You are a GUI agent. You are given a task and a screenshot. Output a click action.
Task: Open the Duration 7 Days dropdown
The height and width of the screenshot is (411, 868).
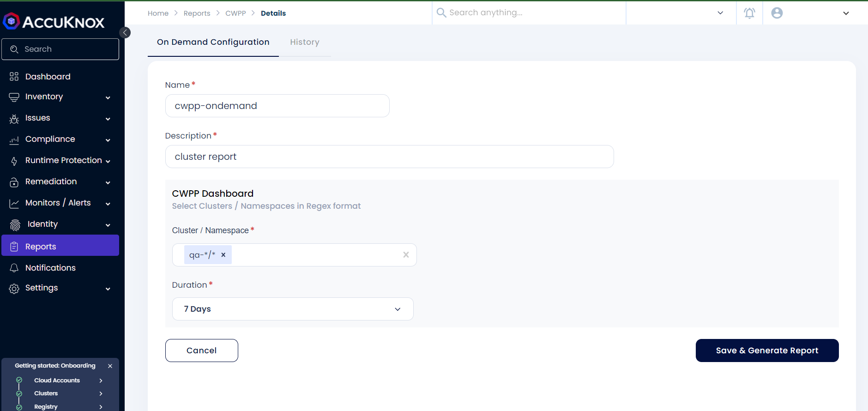293,309
